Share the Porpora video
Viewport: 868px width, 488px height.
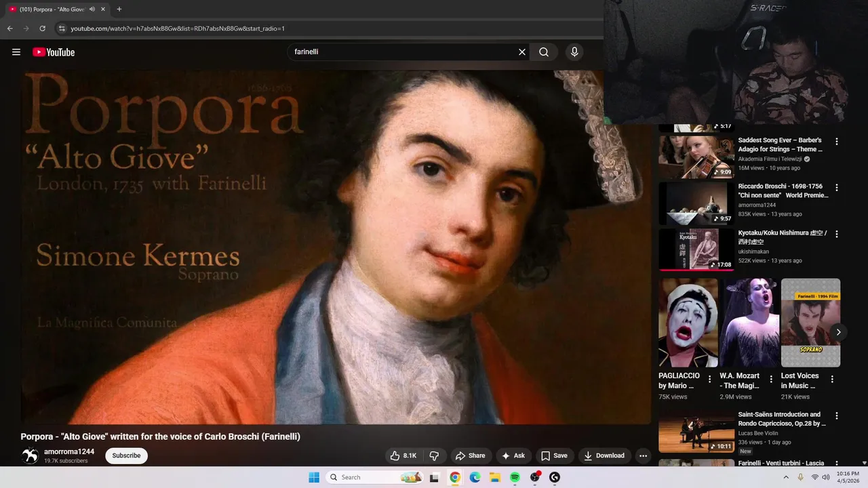[470, 455]
